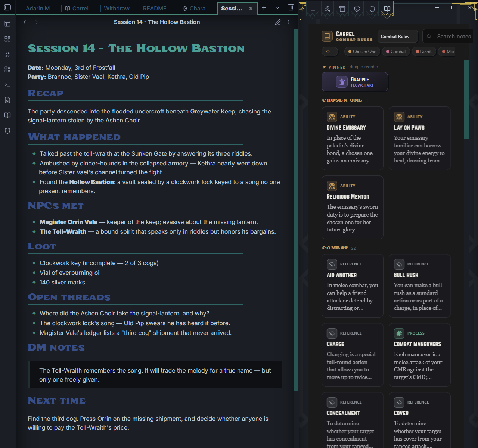This screenshot has width=478, height=448.
Task: Toggle the left sidebar panel icon
Action: click(x=7, y=7)
